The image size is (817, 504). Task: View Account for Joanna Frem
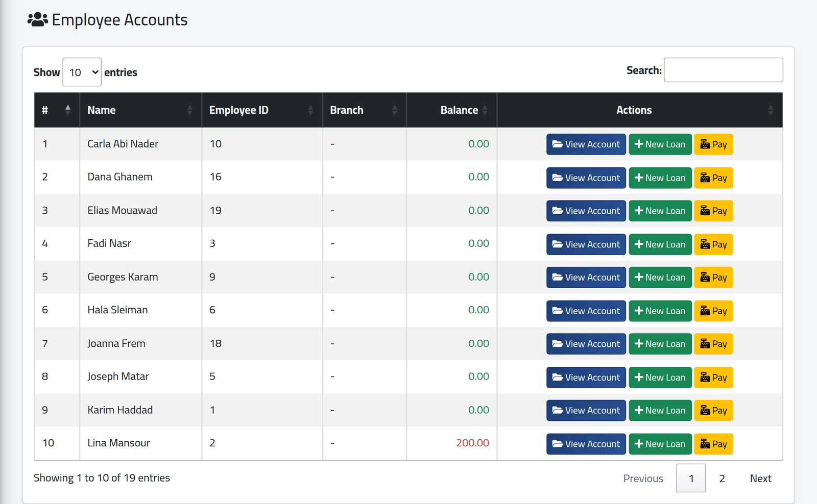coord(586,344)
